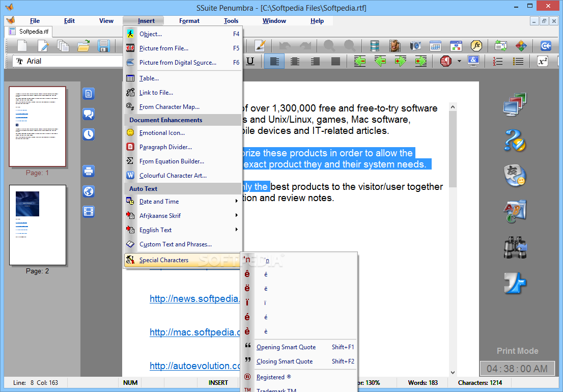
Task: Click the bulleted list icon
Action: (x=518, y=62)
